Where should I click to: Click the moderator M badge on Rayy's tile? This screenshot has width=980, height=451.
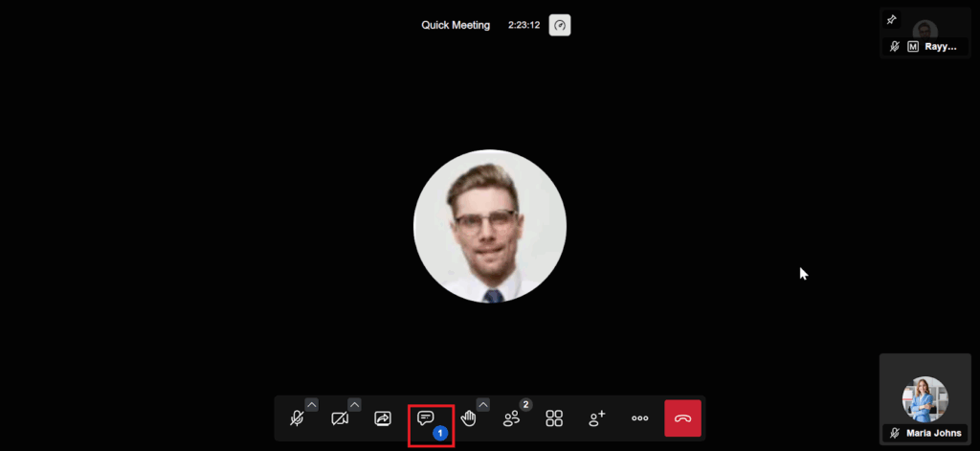click(x=913, y=46)
